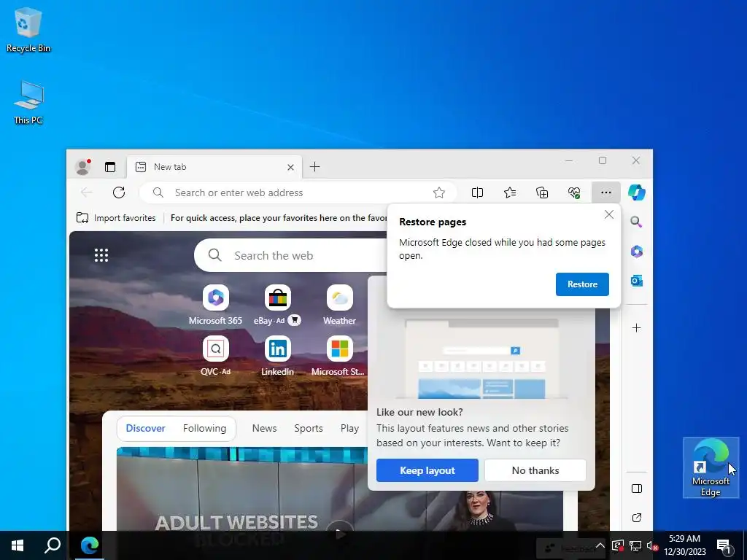
Task: Open Outlook sidebar icon
Action: [636, 281]
